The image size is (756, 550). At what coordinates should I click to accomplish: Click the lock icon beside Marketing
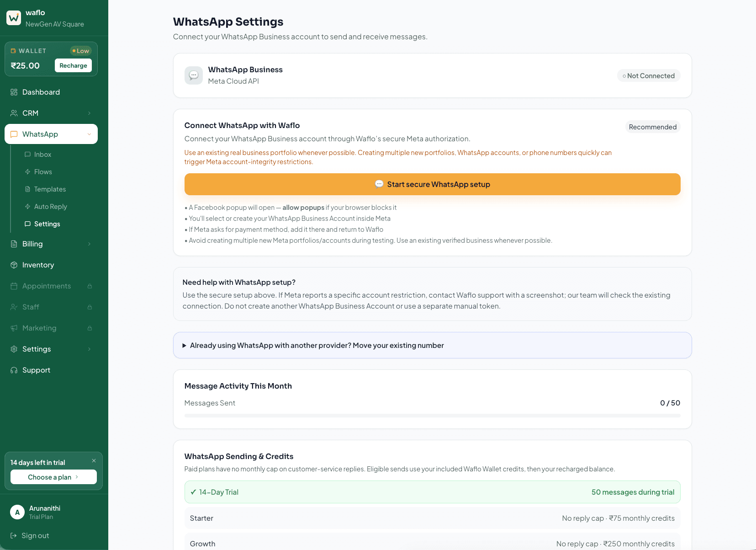90,328
